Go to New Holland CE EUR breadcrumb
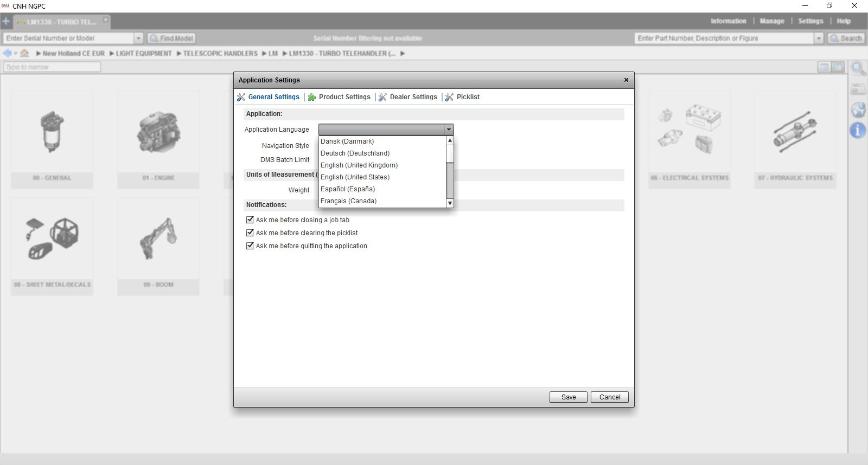Viewport: 868px width, 465px height. tap(73, 54)
